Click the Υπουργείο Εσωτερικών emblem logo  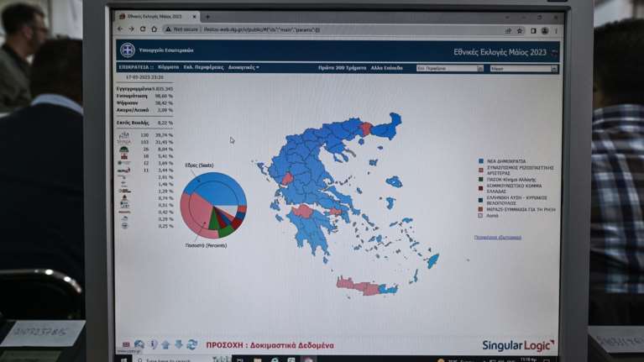(x=128, y=50)
